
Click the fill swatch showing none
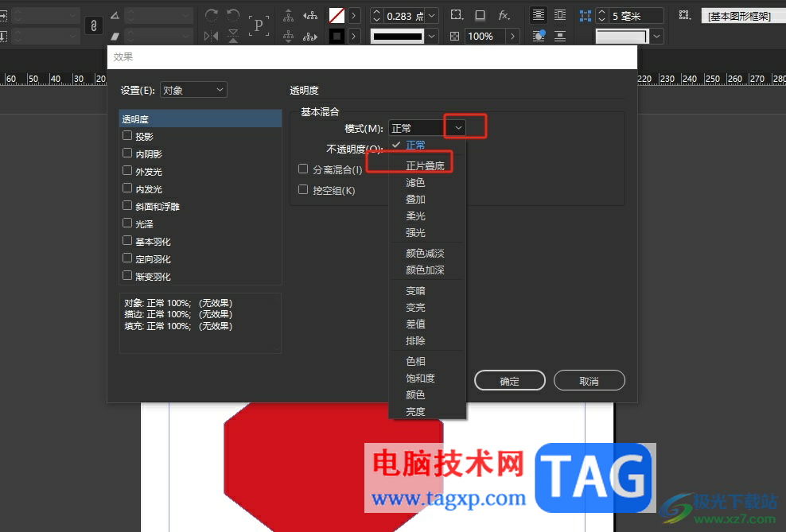tap(337, 16)
